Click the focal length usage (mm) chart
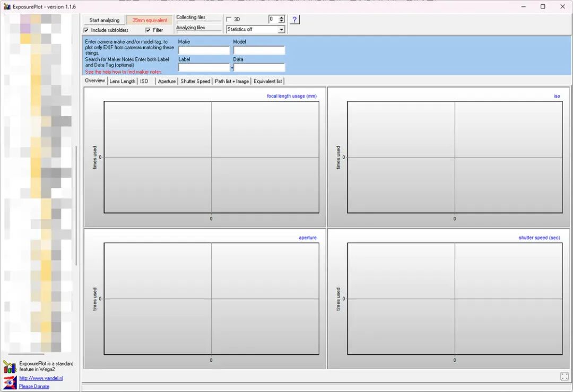The image size is (573, 392). (205, 156)
